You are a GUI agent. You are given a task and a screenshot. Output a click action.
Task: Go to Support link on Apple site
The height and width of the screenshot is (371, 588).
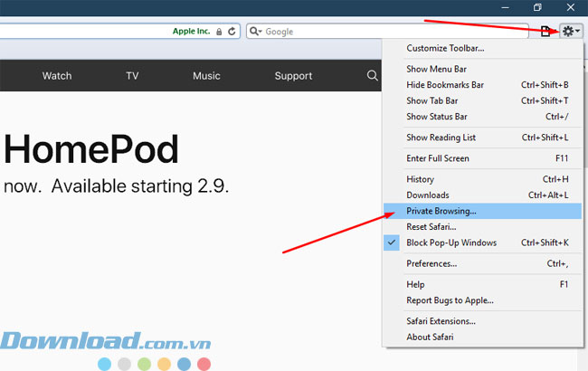click(293, 76)
